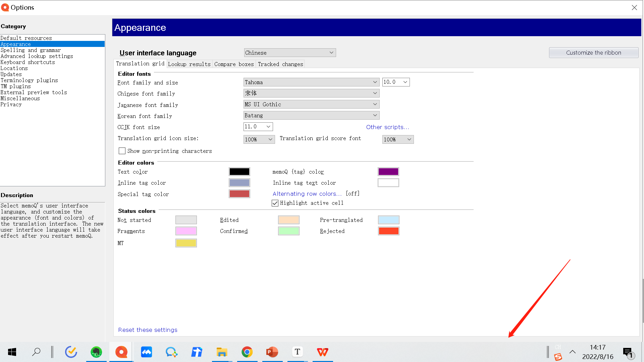Open the memoQ taskbar icon
The height and width of the screenshot is (362, 644).
(x=121, y=352)
